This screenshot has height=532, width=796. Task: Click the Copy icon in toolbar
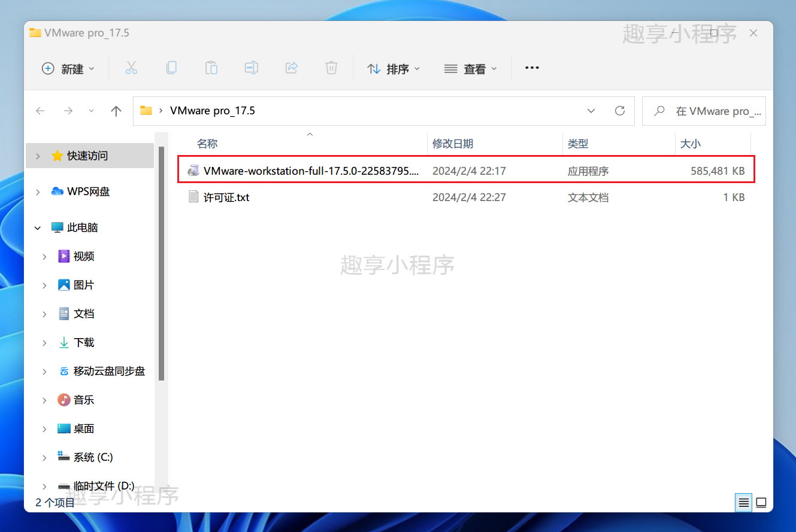(171, 68)
